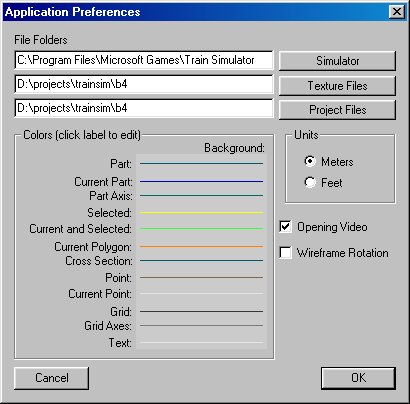410x404 pixels.
Task: Click the Train Simulator path field
Action: pyautogui.click(x=144, y=60)
